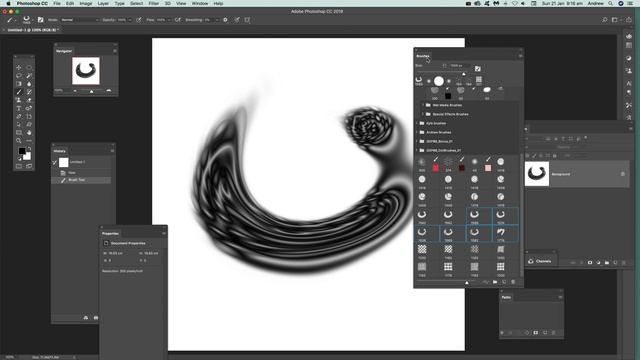Open the Smoothing options gear
640x360 pixels.
pos(225,20)
